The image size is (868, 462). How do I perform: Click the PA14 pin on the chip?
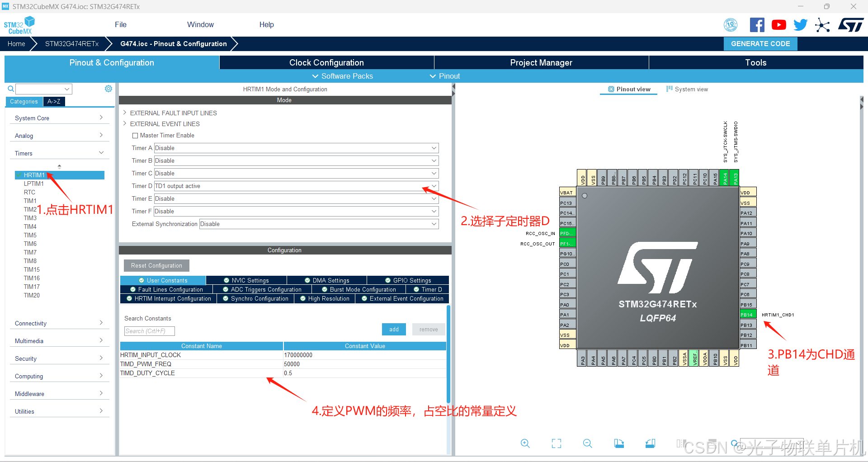coord(725,178)
